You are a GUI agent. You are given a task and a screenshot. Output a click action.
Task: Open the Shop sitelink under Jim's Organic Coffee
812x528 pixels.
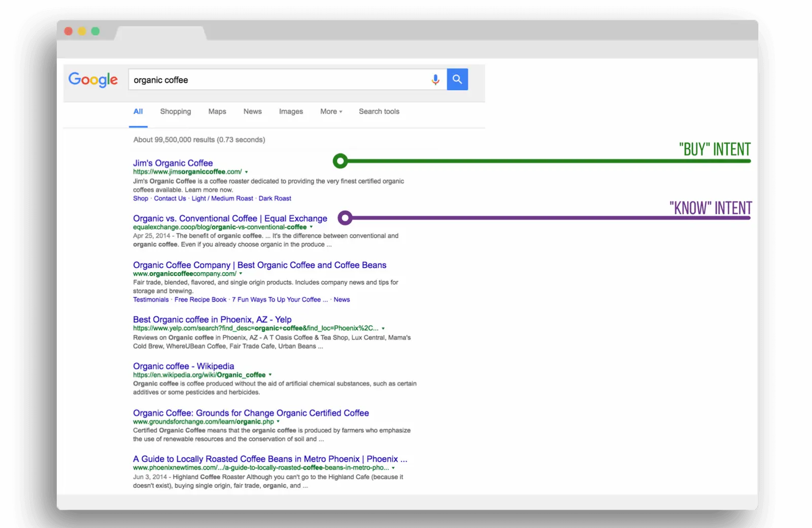141,199
